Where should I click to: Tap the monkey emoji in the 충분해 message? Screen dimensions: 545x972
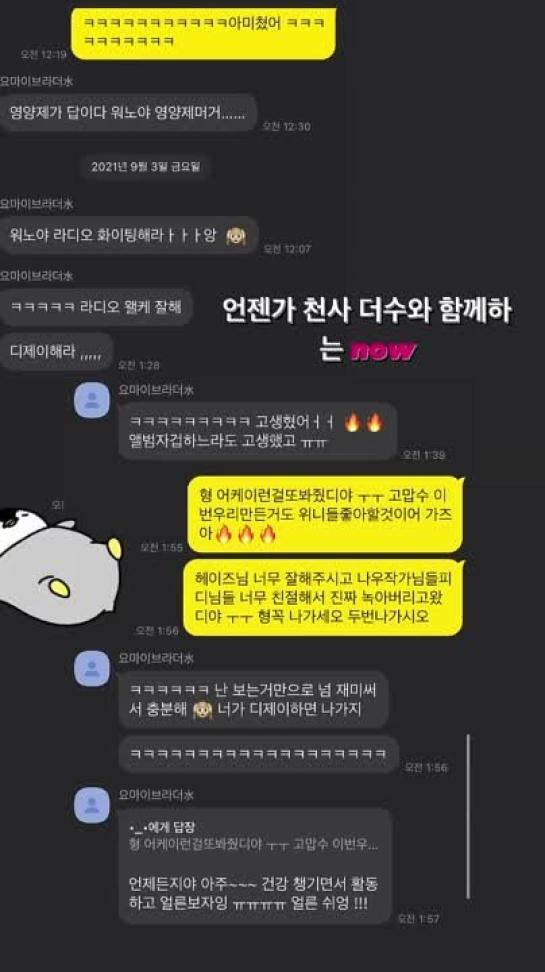point(202,710)
